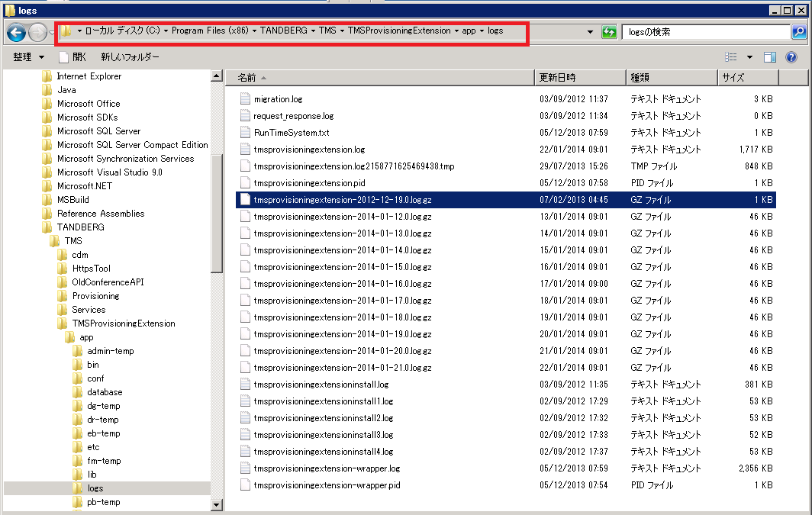Select the database folder in the tree
The height and width of the screenshot is (515, 812).
(105, 392)
